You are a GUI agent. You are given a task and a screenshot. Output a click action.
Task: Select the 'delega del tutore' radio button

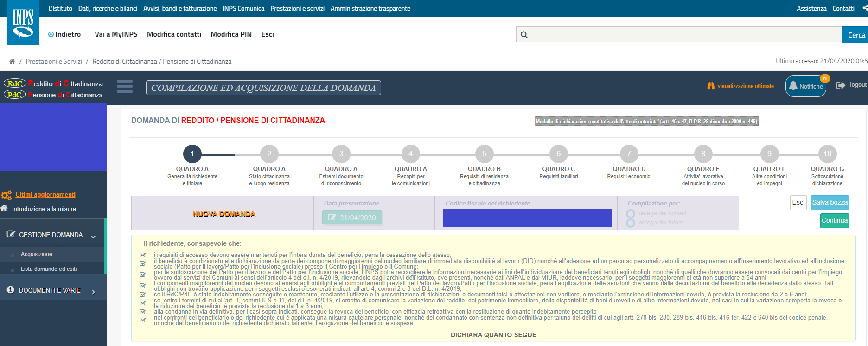[x=631, y=223]
